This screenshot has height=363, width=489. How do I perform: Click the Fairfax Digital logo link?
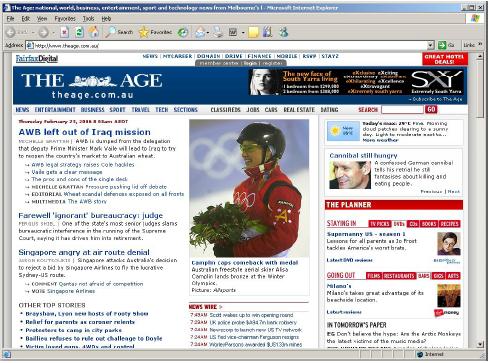tap(37, 59)
